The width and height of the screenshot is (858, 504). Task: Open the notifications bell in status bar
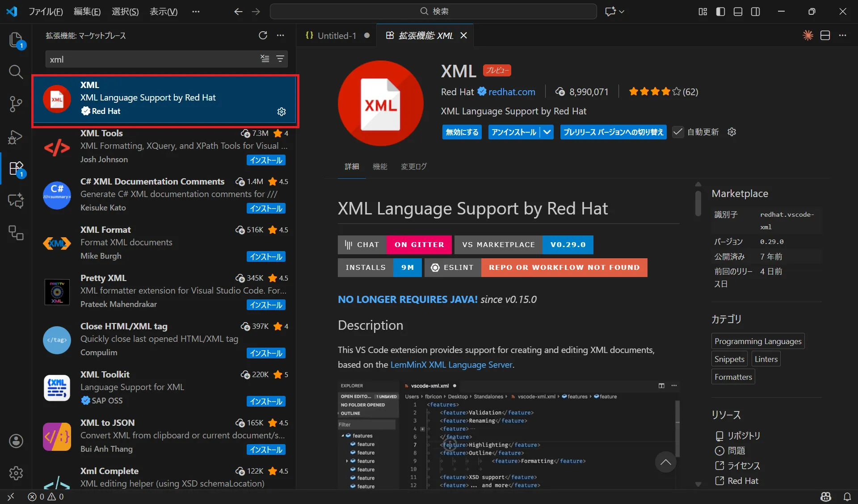(x=847, y=496)
